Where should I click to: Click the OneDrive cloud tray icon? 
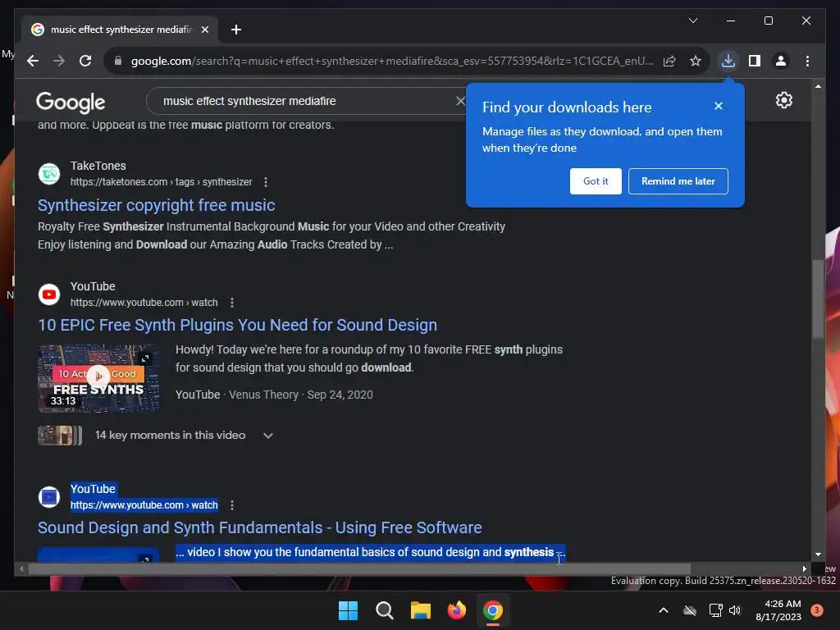(x=690, y=610)
